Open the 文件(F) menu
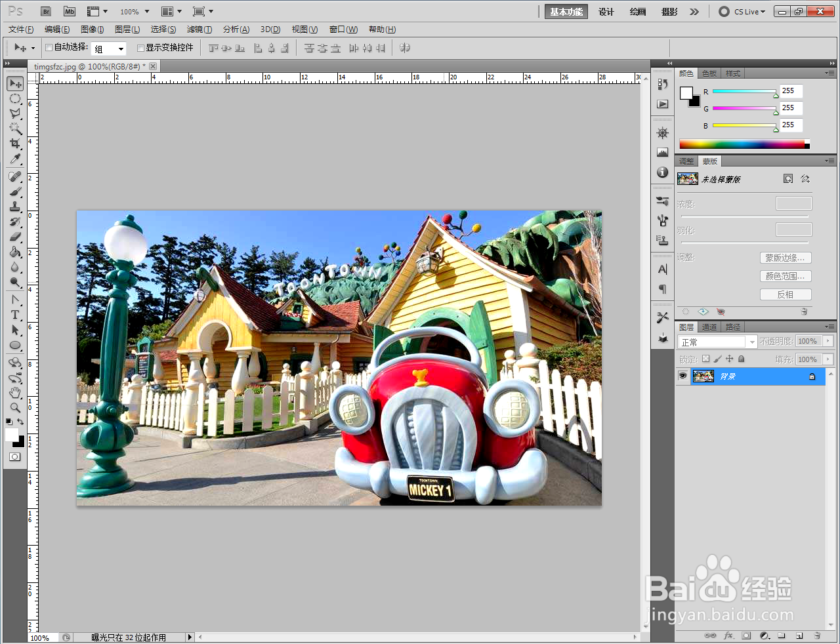Screen dimensions: 840x644 click(21, 30)
